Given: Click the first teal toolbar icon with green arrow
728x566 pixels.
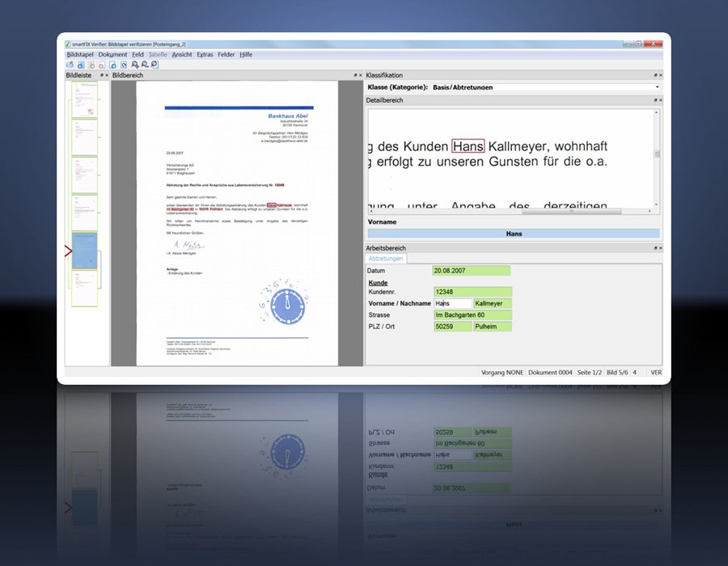Looking at the screenshot, I should coord(70,65).
